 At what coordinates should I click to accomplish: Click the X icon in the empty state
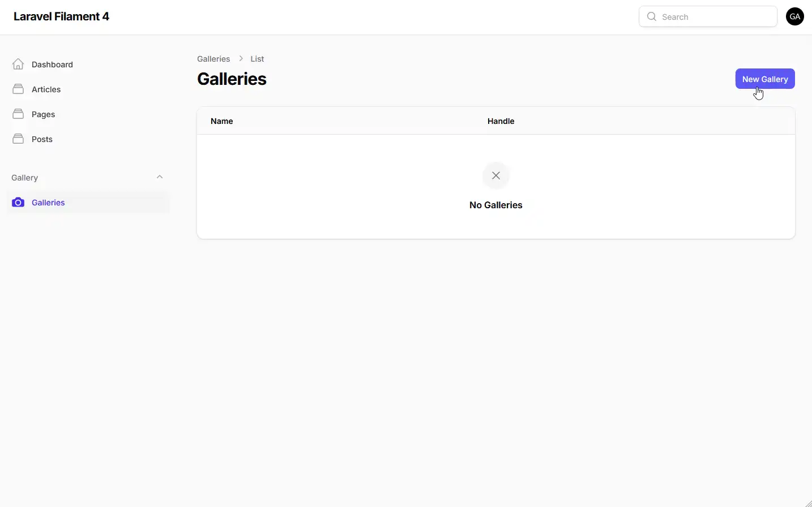[x=495, y=175]
